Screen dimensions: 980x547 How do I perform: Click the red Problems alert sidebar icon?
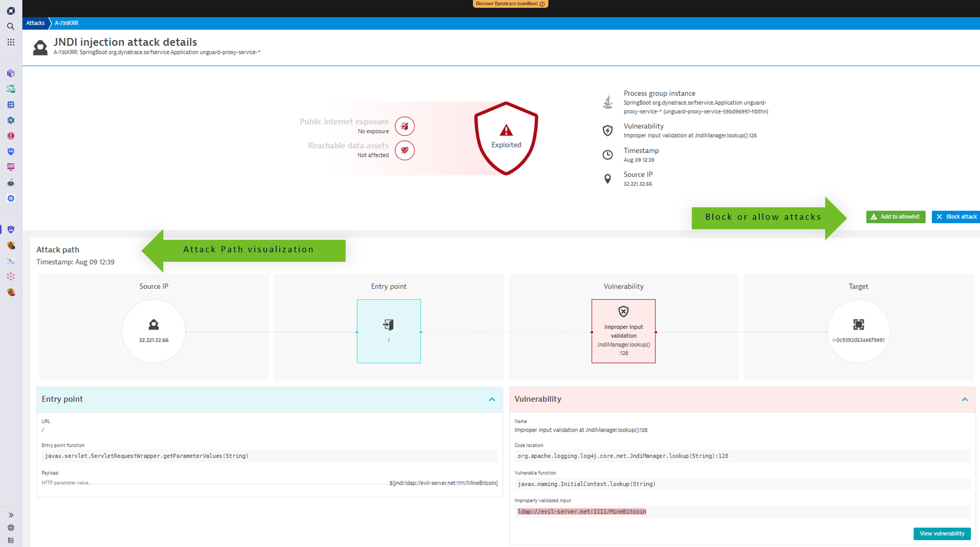10,136
